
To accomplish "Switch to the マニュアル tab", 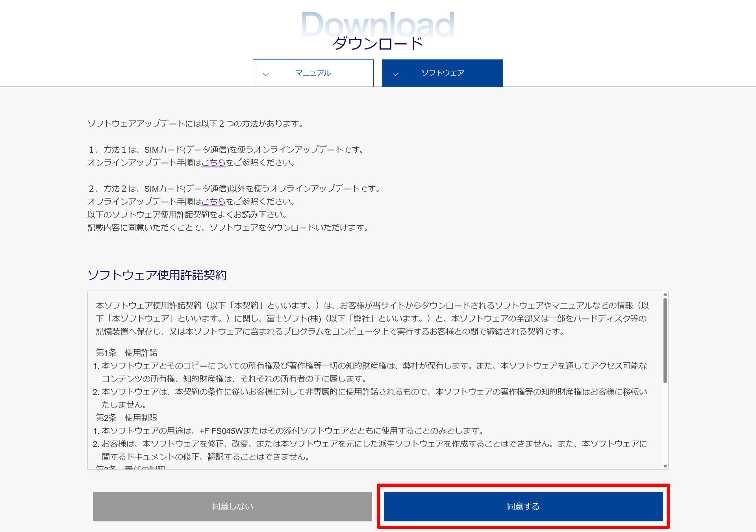I will point(313,73).
